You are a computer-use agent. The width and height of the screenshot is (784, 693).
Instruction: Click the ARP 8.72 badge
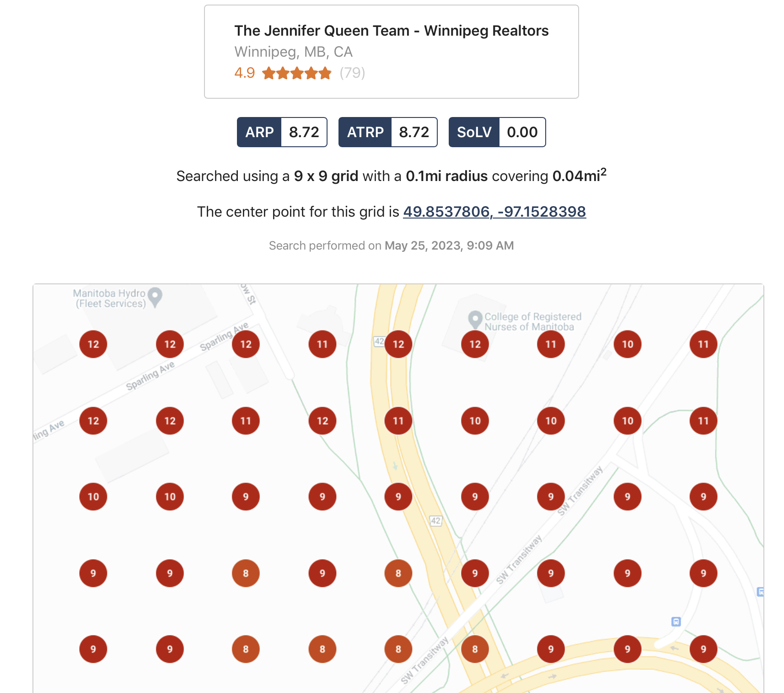pos(282,132)
